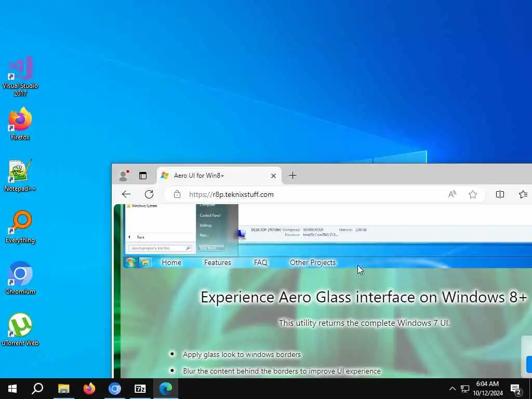This screenshot has height=399, width=532.
Task: Go back in Edge browser
Action: (x=126, y=194)
